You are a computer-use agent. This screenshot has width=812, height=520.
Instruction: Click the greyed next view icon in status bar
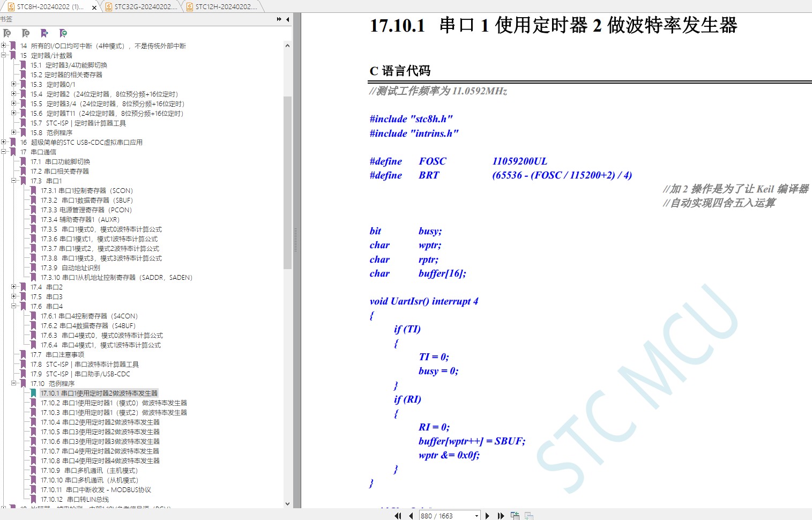[529, 516]
